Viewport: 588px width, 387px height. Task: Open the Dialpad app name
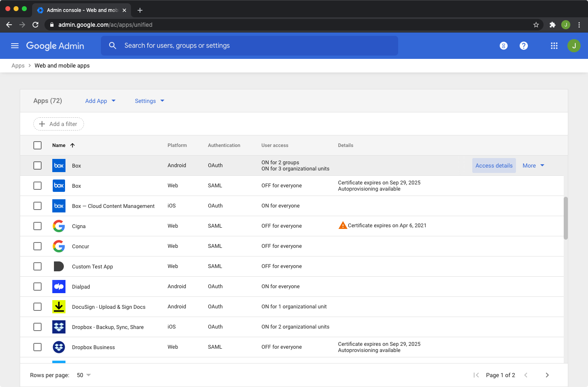point(81,287)
